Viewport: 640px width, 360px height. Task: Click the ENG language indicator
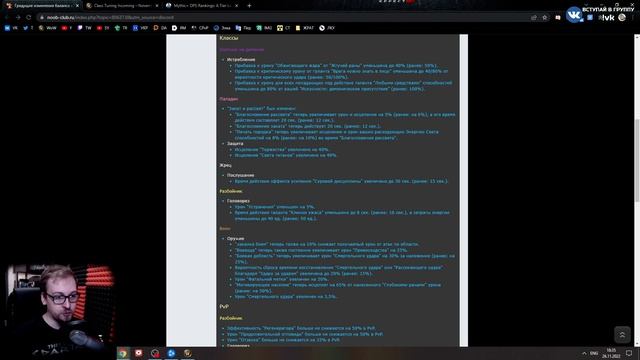(594, 353)
